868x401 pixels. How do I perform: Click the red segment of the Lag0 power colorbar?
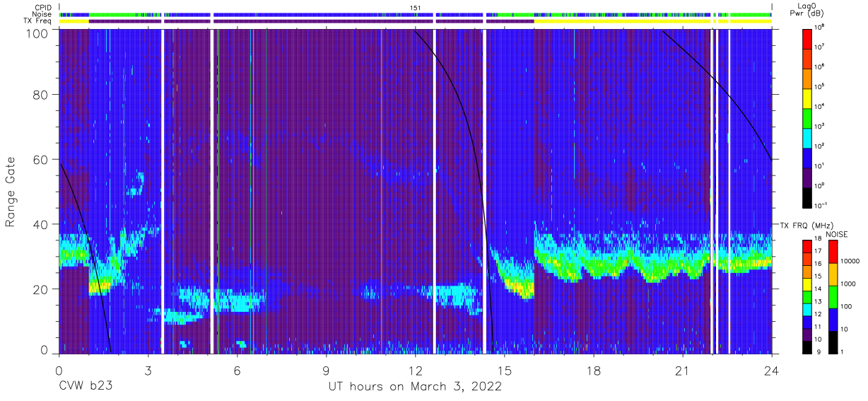click(809, 38)
